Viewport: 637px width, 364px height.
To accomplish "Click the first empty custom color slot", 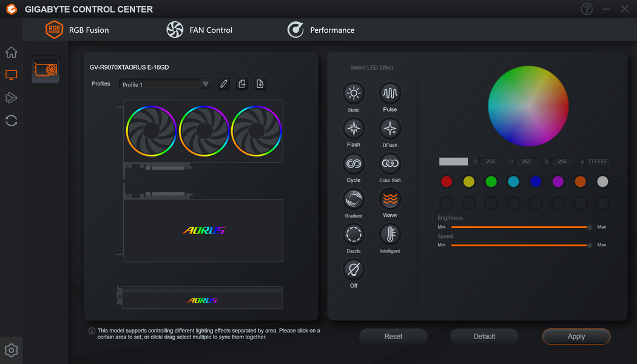I will coord(447,203).
